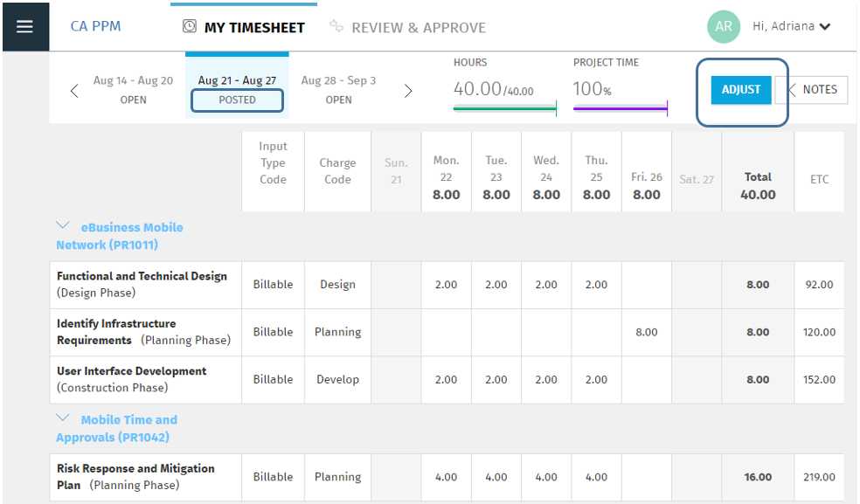Click the Design charge code cell
860x504 pixels.
click(x=338, y=285)
